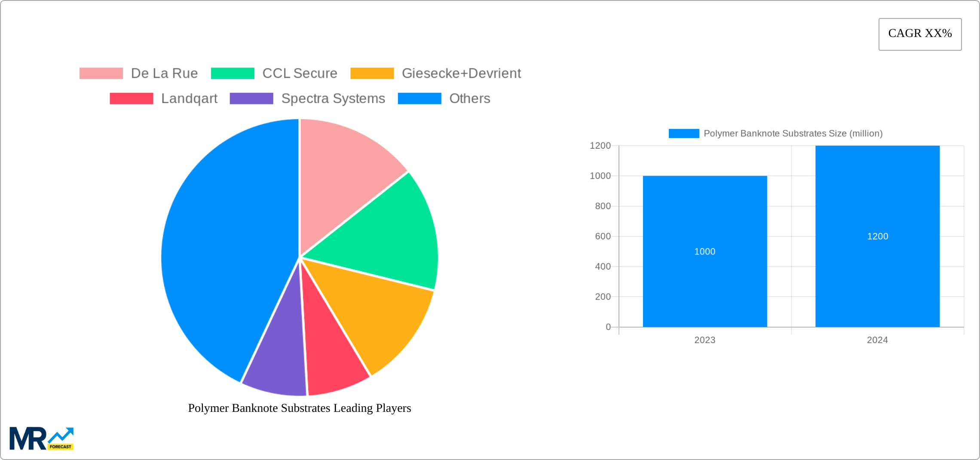Toggle the De La Rue series visibility
The height and width of the screenshot is (460, 980).
pyautogui.click(x=163, y=73)
